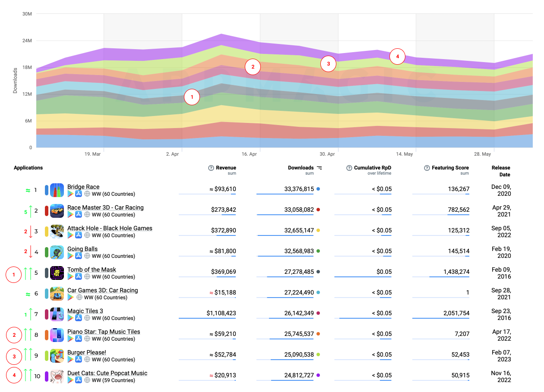The height and width of the screenshot is (392, 544).
Task: Click the circled 1 beside Tomb of the Mask
Action: click(13, 275)
